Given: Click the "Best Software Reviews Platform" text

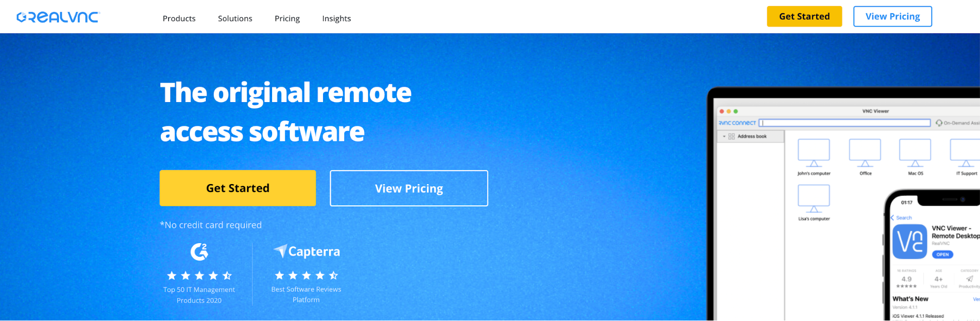Looking at the screenshot, I should click(x=306, y=294).
